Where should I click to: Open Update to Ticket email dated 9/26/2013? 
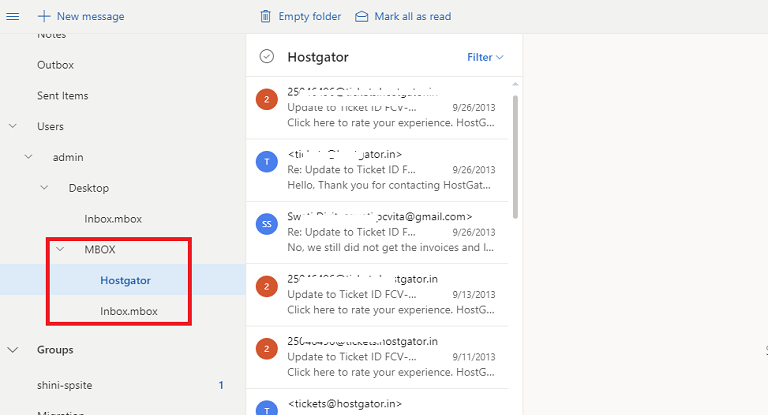tap(377, 108)
